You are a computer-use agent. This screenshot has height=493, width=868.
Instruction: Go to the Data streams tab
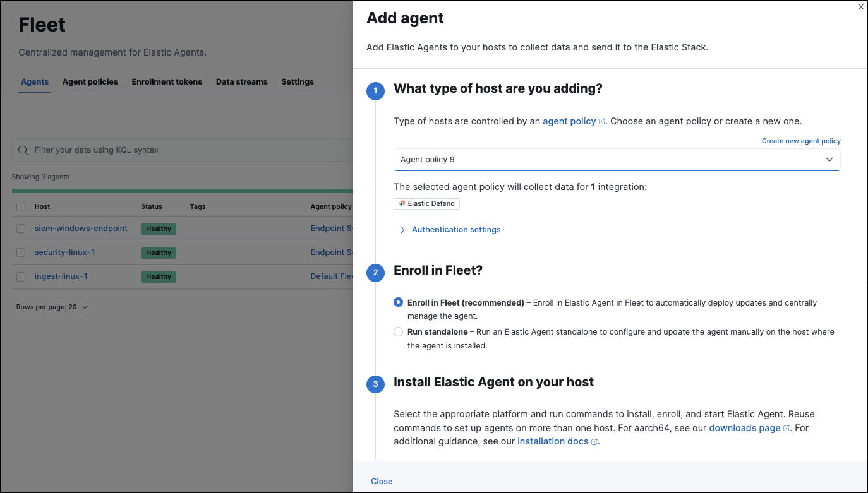point(242,81)
